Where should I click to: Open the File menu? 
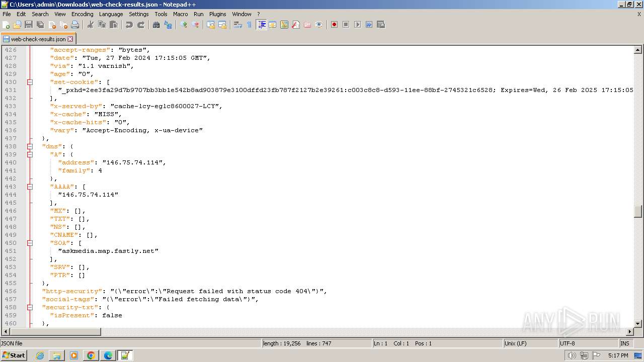(7, 14)
